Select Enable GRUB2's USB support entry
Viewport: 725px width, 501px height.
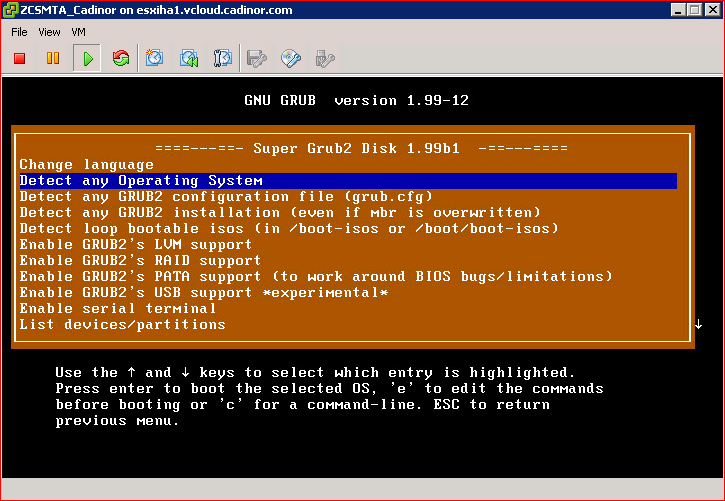348,292
